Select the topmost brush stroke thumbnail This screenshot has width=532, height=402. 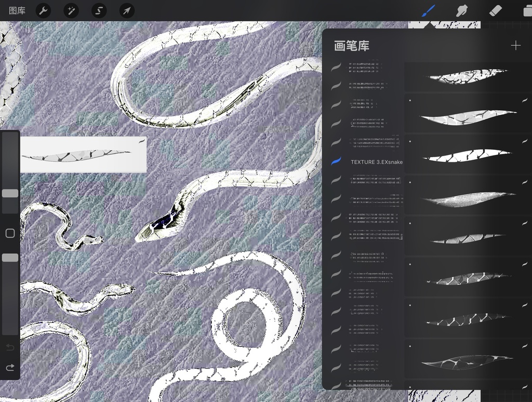pos(467,76)
